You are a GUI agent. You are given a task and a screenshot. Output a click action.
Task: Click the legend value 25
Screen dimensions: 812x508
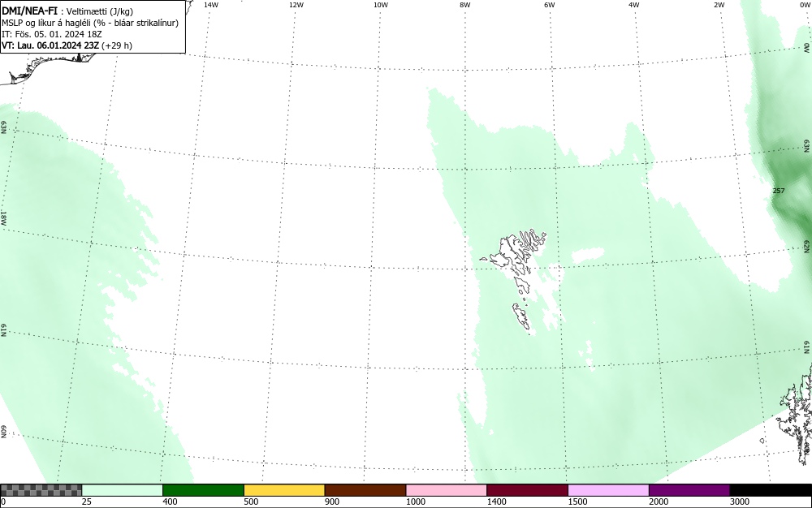(87, 502)
